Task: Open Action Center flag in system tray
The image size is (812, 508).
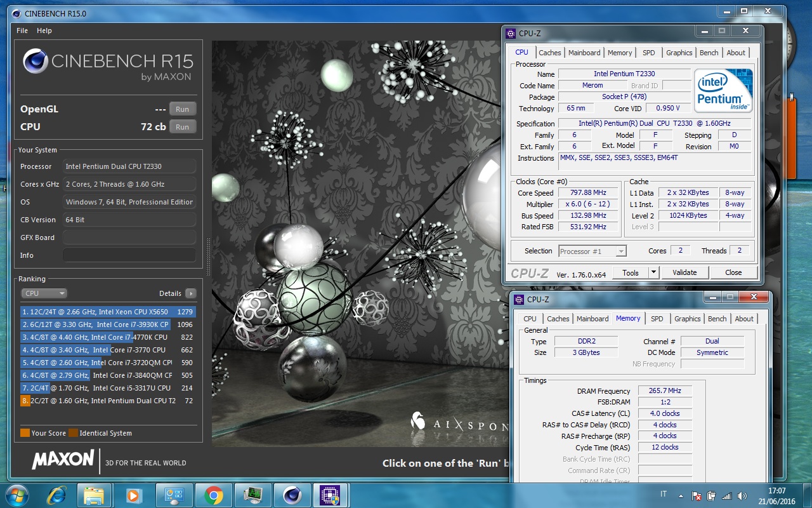Action: click(x=697, y=495)
